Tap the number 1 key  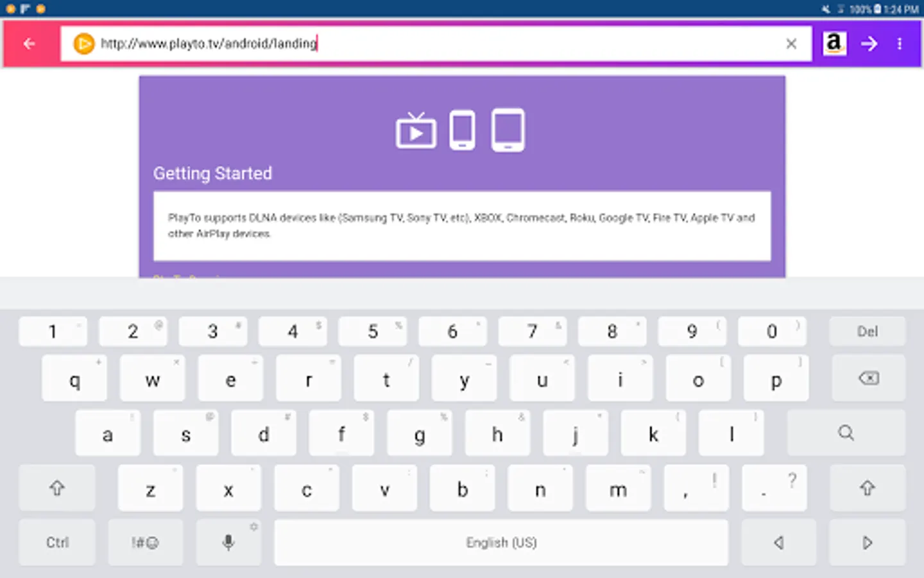click(53, 331)
